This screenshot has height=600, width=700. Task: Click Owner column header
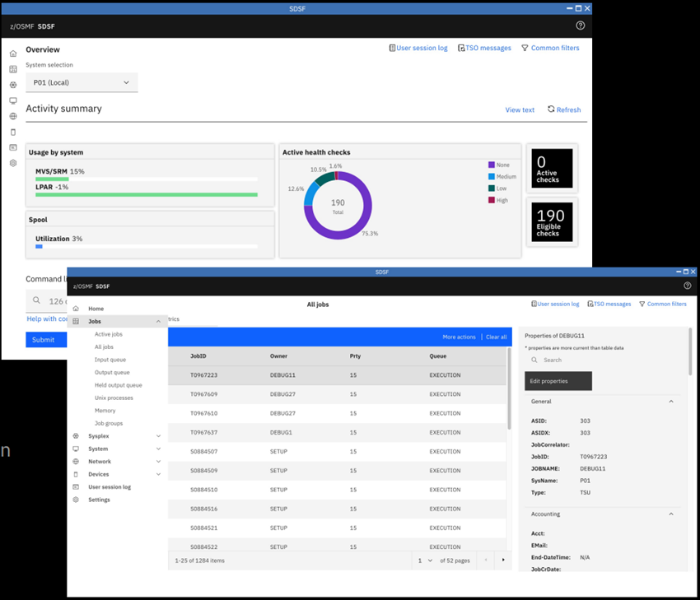point(278,356)
